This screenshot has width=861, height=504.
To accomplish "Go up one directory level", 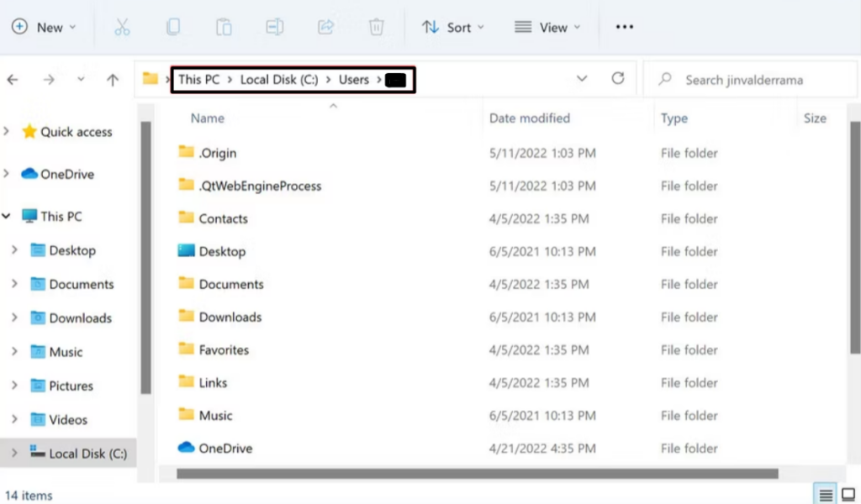I will (113, 80).
